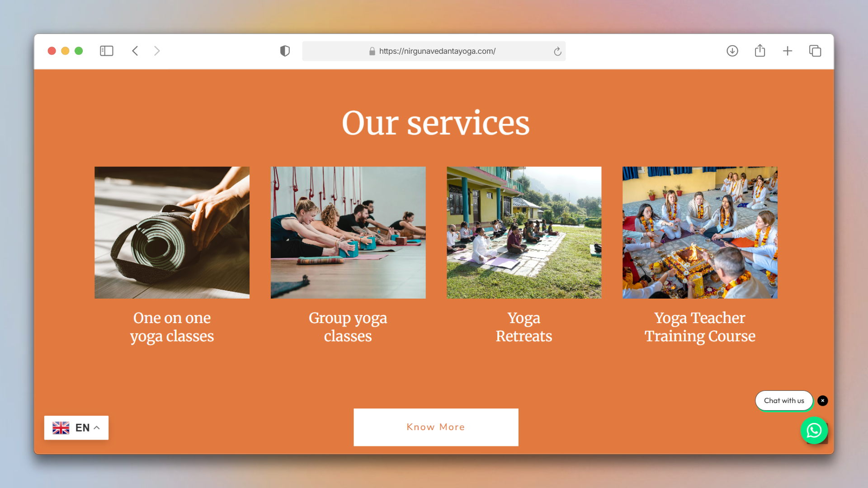Viewport: 868px width, 488px height.
Task: Toggle the Safari sidebar panel
Action: tap(107, 51)
